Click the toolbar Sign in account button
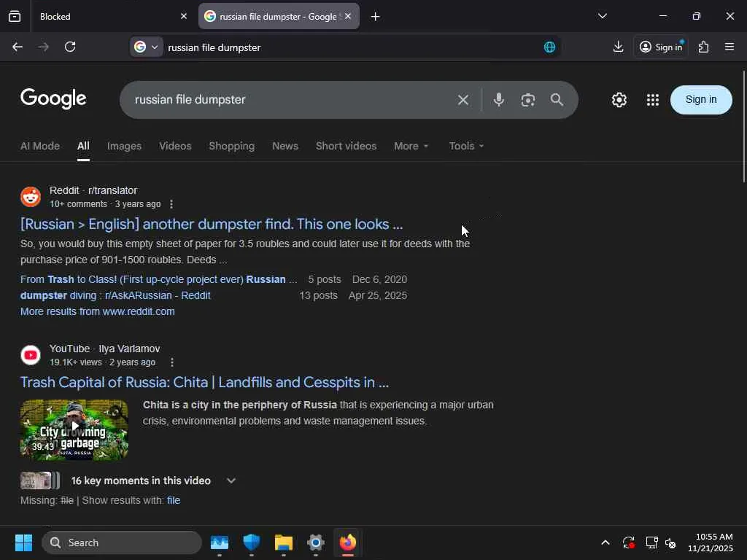The image size is (747, 560). pyautogui.click(x=661, y=47)
